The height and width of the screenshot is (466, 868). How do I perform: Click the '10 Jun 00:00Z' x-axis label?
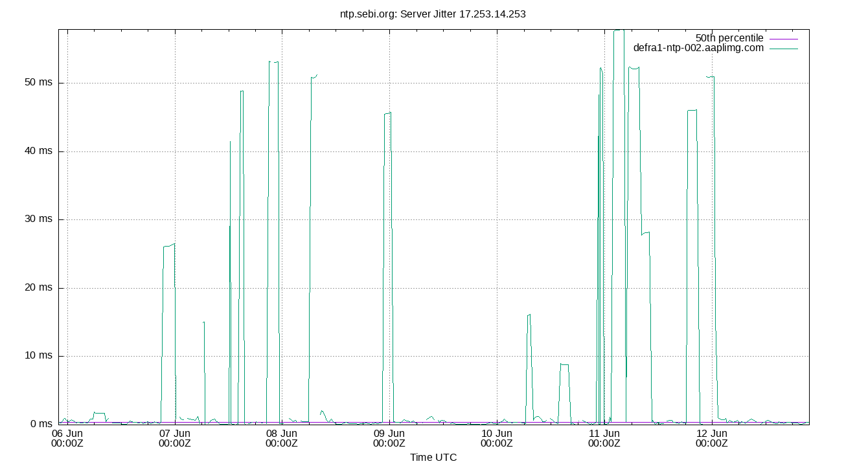497,438
